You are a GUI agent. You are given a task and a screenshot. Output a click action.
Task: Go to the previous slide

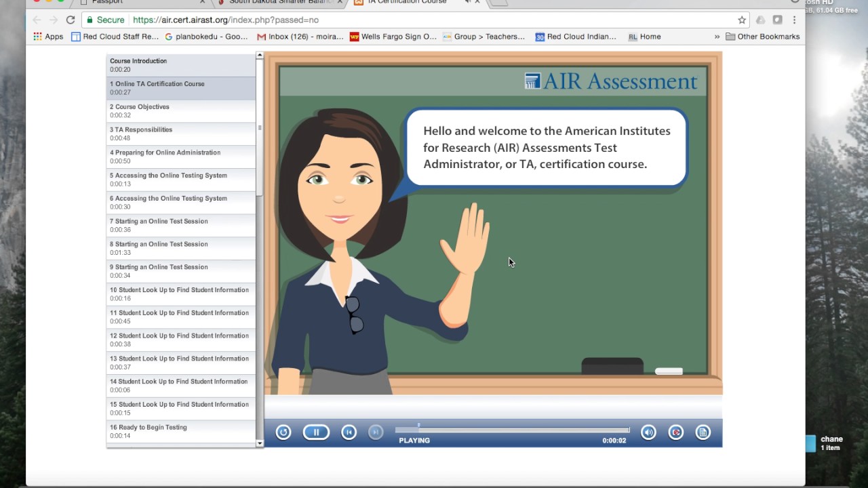pyautogui.click(x=349, y=432)
